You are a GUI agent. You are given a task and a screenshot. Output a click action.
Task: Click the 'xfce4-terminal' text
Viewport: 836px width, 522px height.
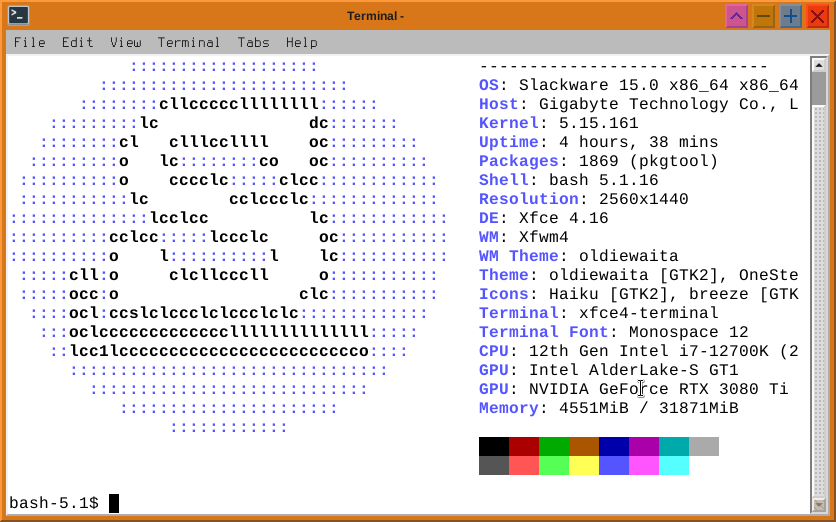(x=648, y=313)
